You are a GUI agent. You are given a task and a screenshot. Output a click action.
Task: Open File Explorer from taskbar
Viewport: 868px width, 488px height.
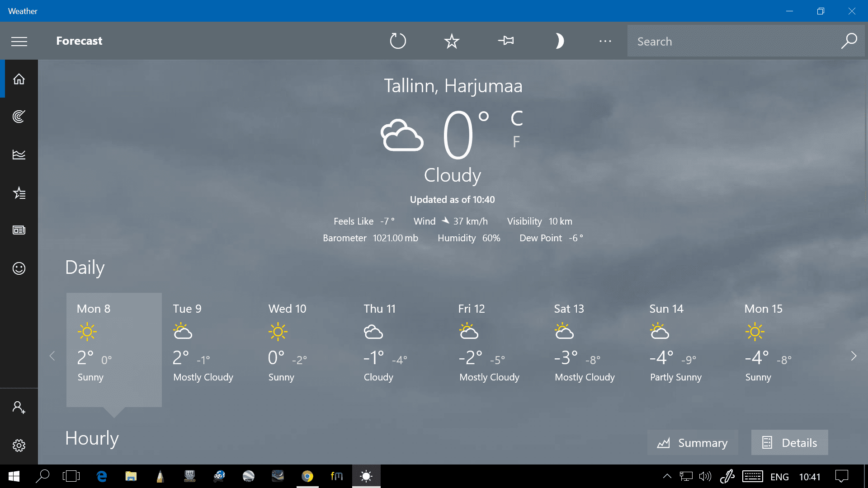coord(131,476)
